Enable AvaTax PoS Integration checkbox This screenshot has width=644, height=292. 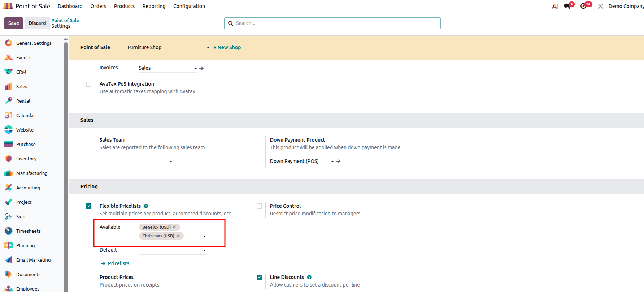pos(89,84)
